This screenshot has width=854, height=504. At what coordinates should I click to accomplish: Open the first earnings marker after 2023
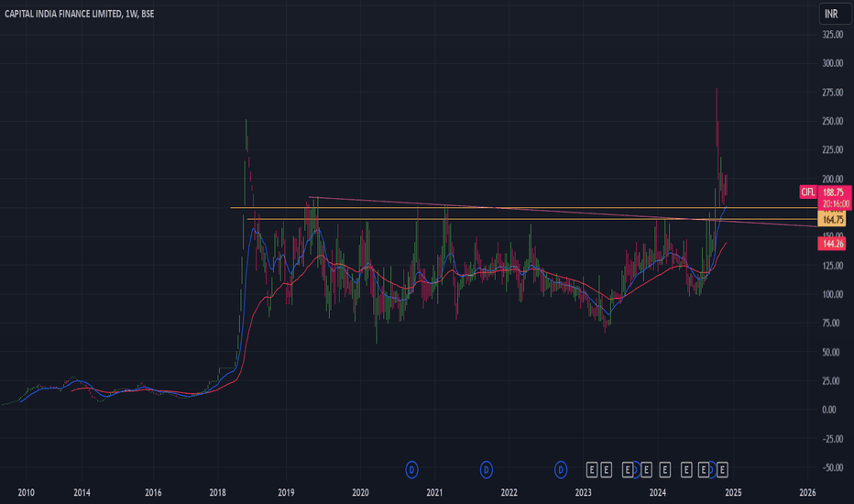(x=592, y=469)
